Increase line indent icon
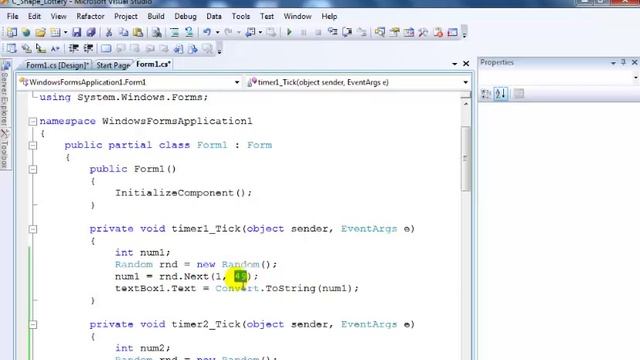 point(88,49)
